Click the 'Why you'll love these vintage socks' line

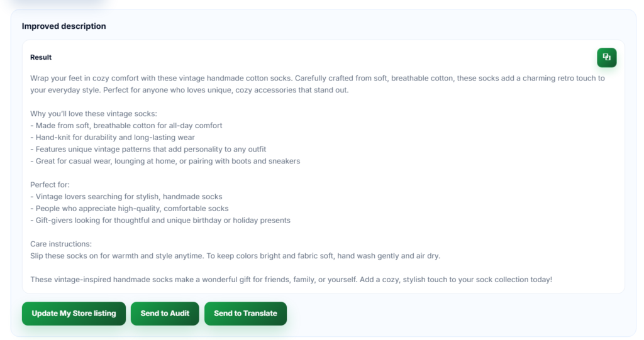pos(94,114)
